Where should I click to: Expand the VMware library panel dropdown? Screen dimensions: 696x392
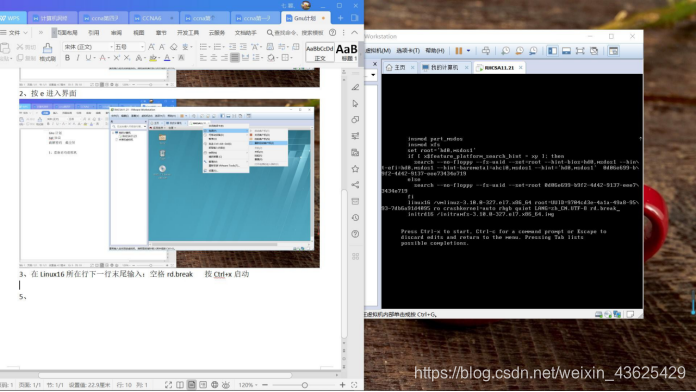point(373,75)
